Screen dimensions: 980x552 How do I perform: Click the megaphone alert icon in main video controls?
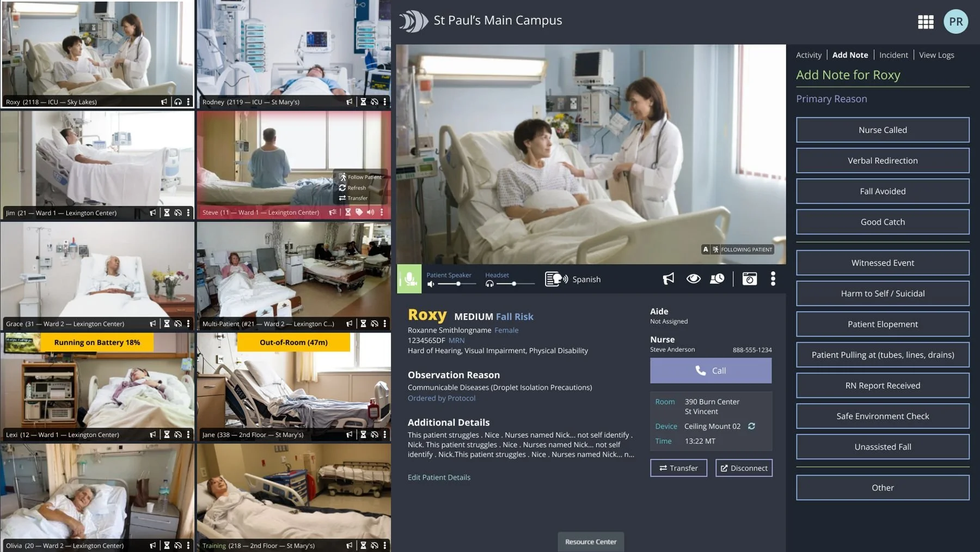(669, 279)
